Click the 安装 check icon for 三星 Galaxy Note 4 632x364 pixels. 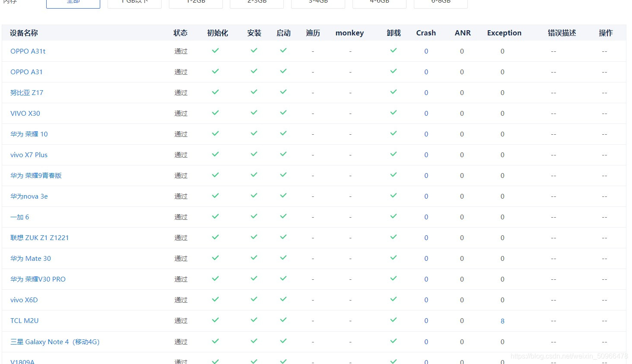pyautogui.click(x=254, y=341)
